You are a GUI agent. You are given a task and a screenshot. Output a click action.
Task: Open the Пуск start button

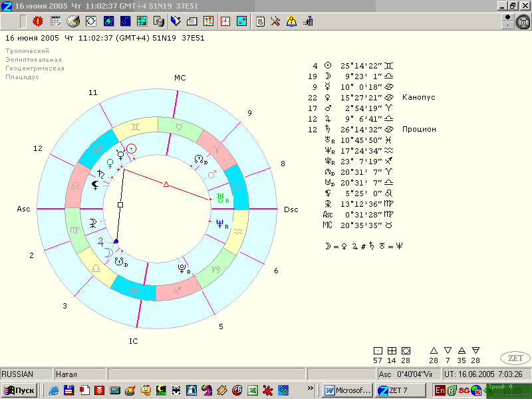point(20,390)
